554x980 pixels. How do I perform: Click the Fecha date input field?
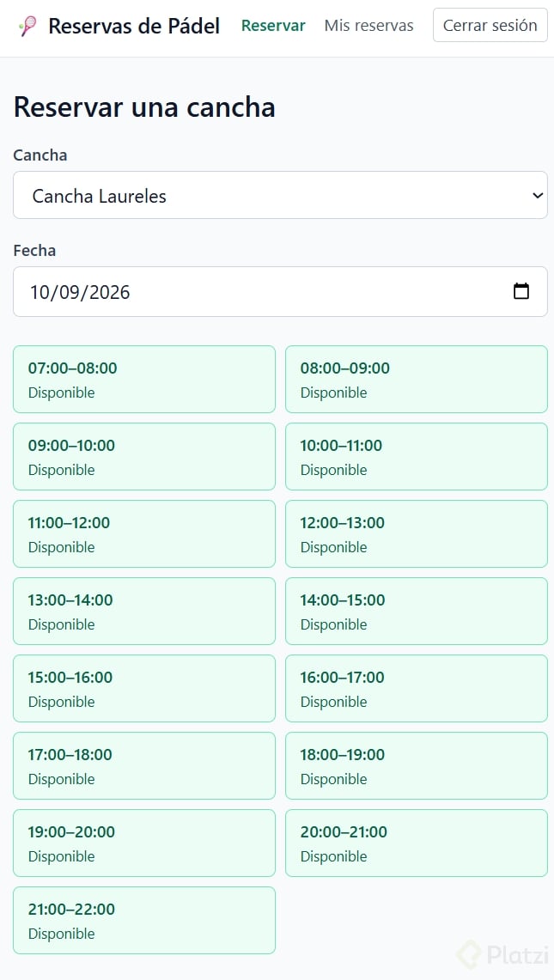click(280, 291)
